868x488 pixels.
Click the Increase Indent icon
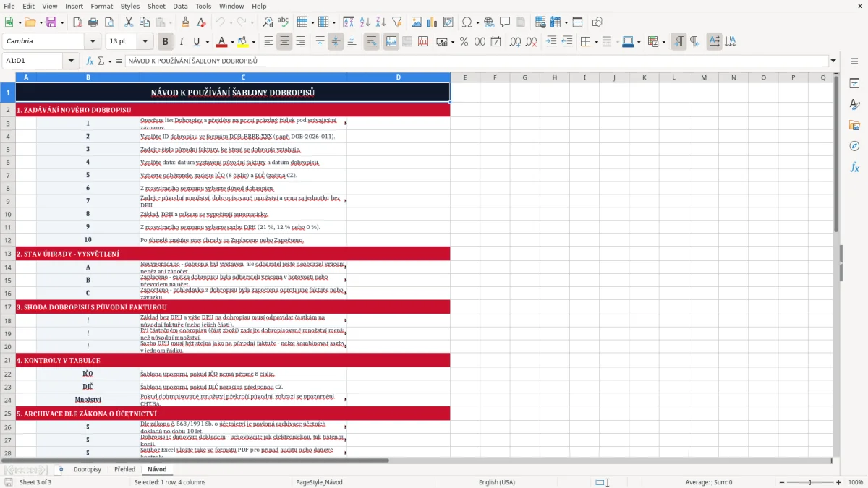[x=551, y=42]
